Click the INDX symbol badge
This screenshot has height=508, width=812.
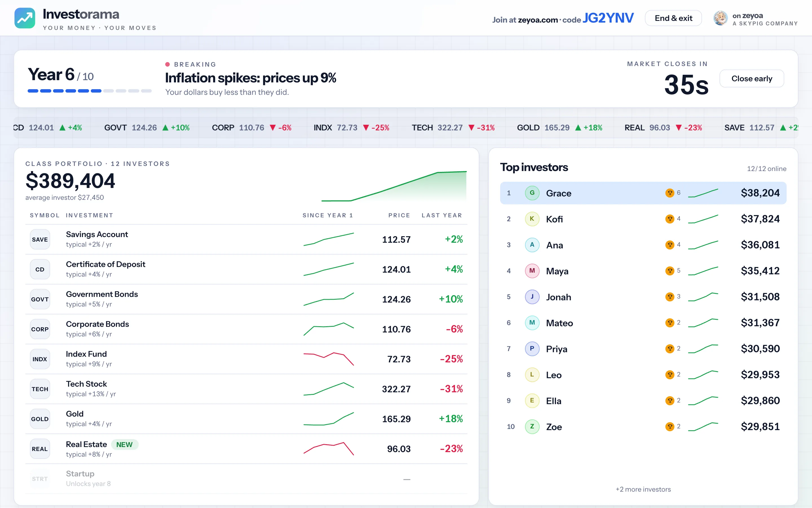(x=40, y=359)
